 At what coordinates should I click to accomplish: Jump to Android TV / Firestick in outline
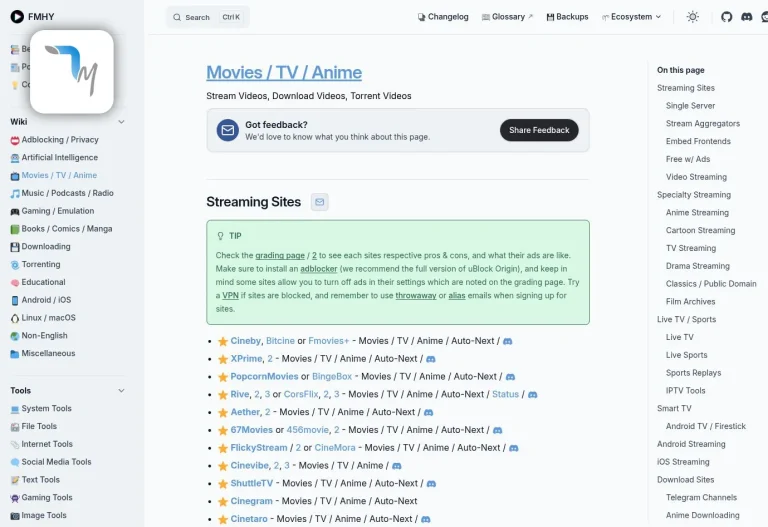[x=705, y=426]
